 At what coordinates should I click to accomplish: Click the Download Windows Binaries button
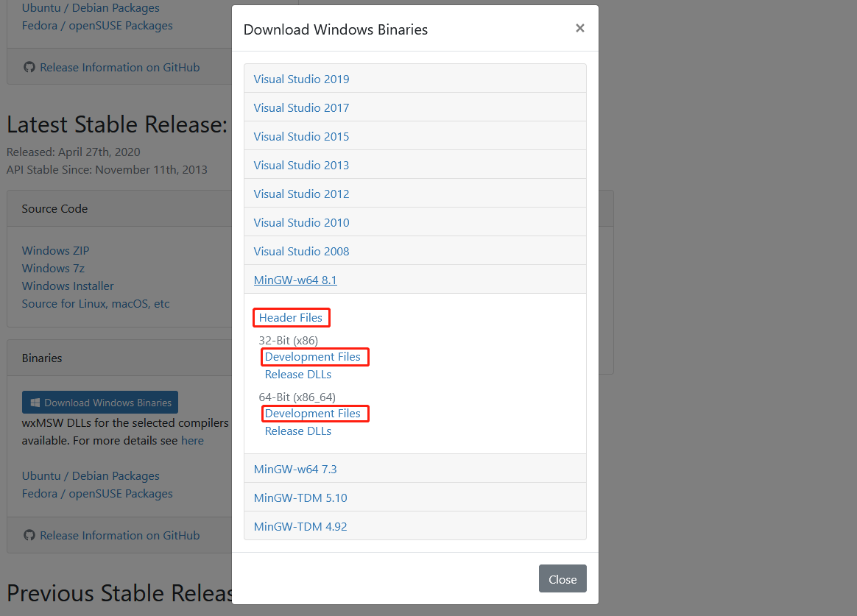click(100, 403)
